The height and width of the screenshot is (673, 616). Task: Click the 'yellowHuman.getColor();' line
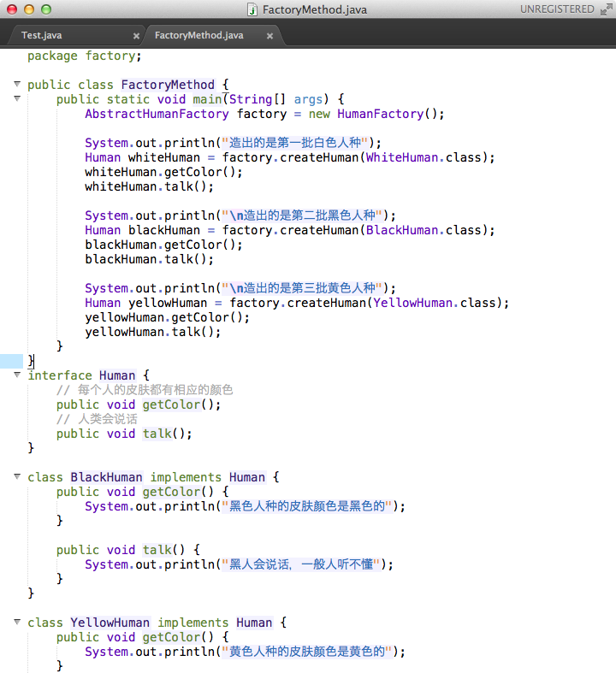(167, 317)
